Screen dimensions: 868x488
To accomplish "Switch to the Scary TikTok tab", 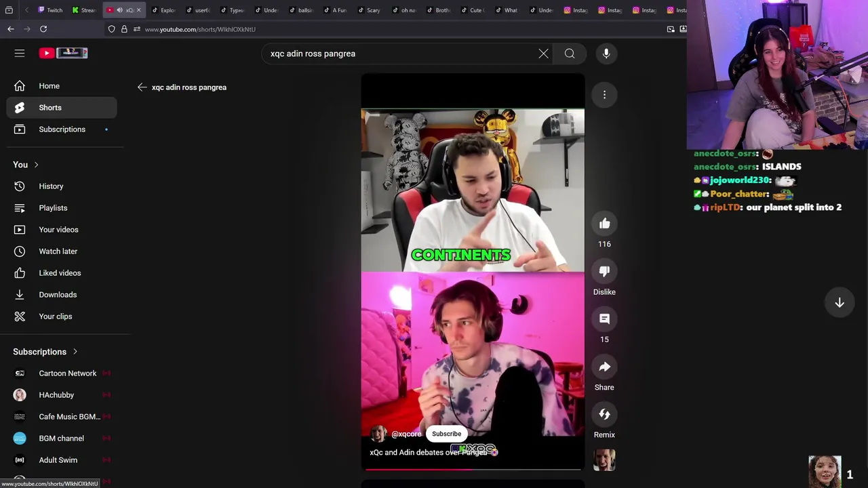I will pos(369,10).
